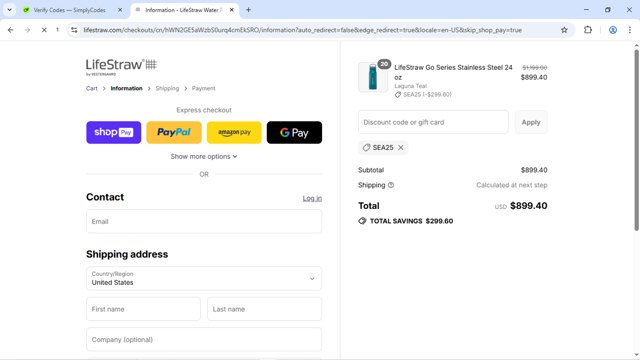This screenshot has height=360, width=640.
Task: Click the quantity badge showing 20
Action: click(384, 64)
